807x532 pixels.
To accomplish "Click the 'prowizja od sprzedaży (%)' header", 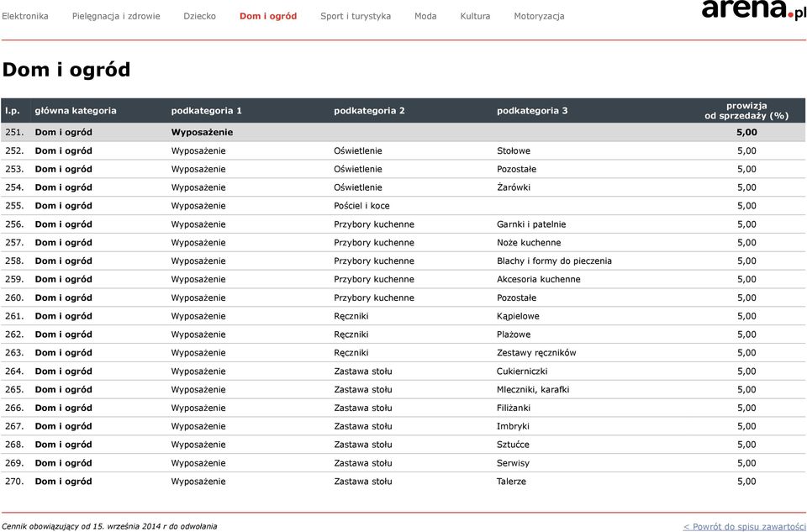I will [x=746, y=111].
